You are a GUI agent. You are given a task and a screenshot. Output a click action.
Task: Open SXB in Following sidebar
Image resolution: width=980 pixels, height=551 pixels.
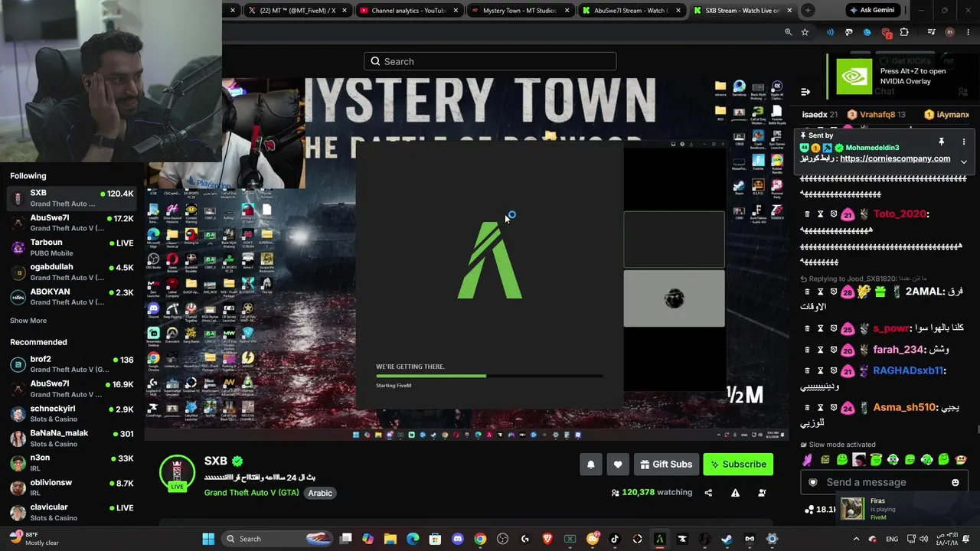pyautogui.click(x=72, y=198)
